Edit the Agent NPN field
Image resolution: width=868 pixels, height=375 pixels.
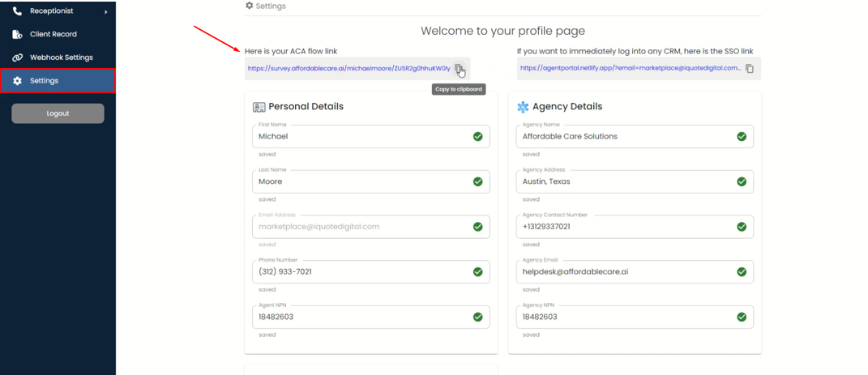click(x=371, y=317)
